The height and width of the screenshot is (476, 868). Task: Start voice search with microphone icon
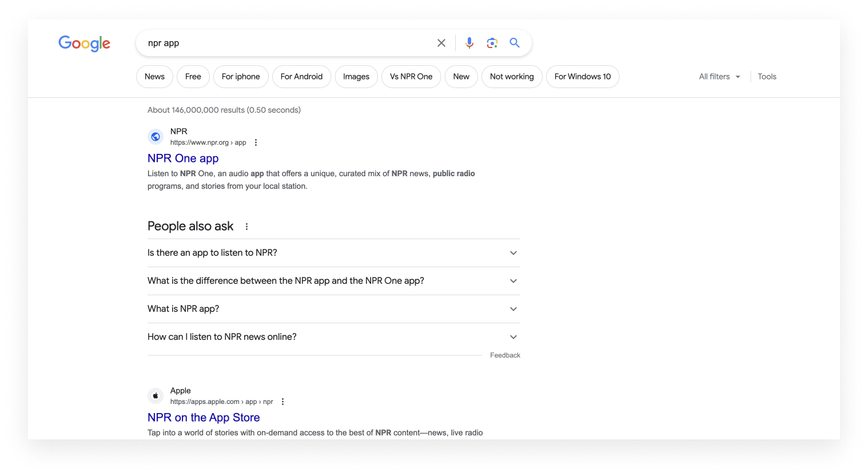coord(469,43)
